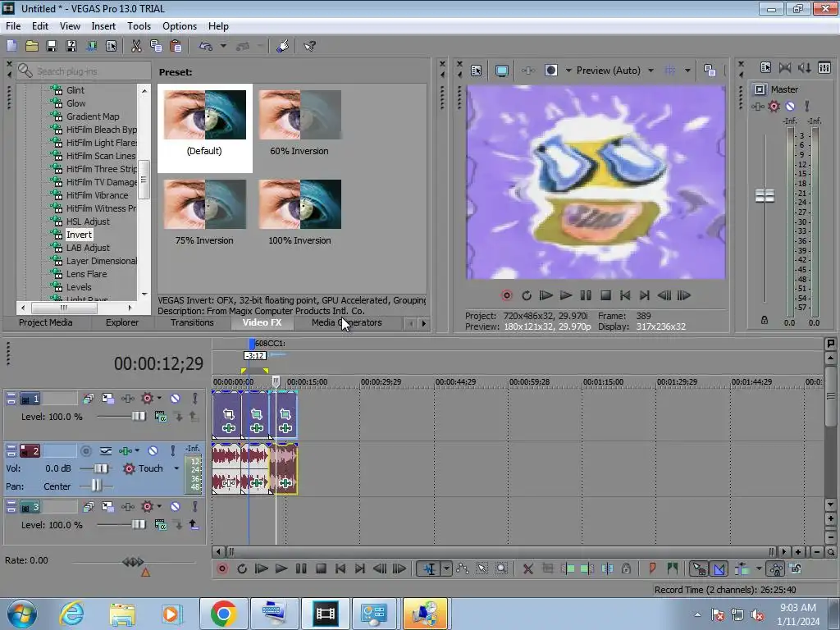
Task: Click the Insert Marker orange flag icon
Action: coord(652,569)
